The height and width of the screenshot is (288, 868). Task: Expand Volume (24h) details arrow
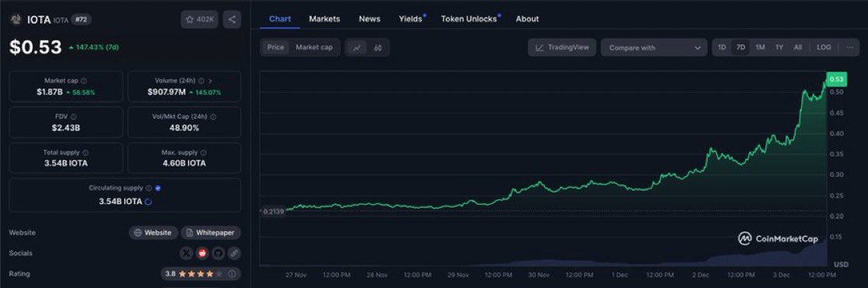click(x=210, y=81)
